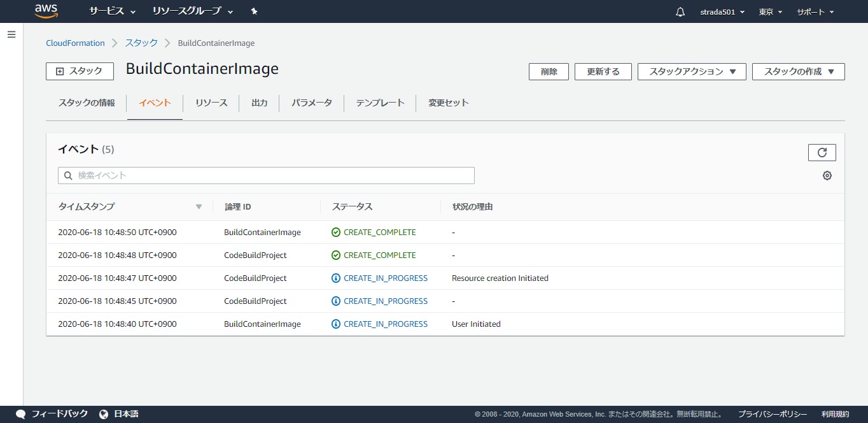
Task: Switch to the テンプレート tab
Action: [380, 103]
